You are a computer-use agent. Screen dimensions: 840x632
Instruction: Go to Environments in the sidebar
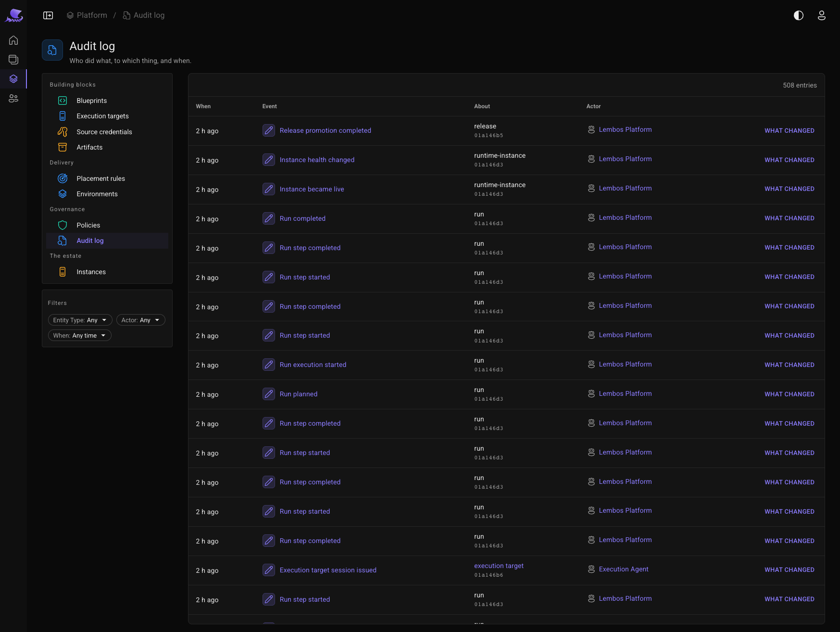tap(107, 194)
